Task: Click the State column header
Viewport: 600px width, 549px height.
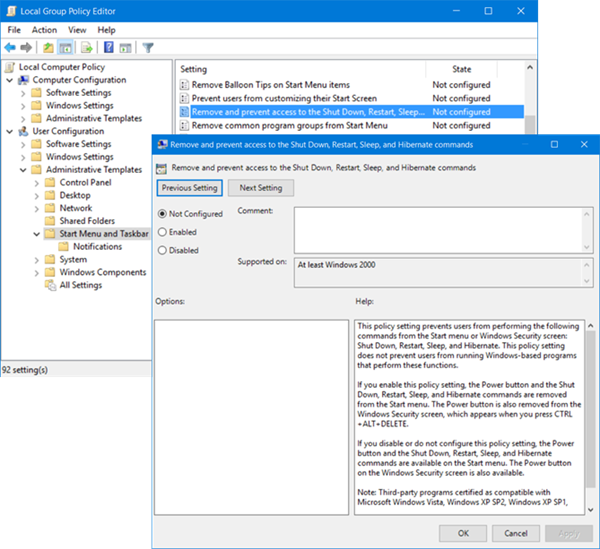Action: pos(461,69)
